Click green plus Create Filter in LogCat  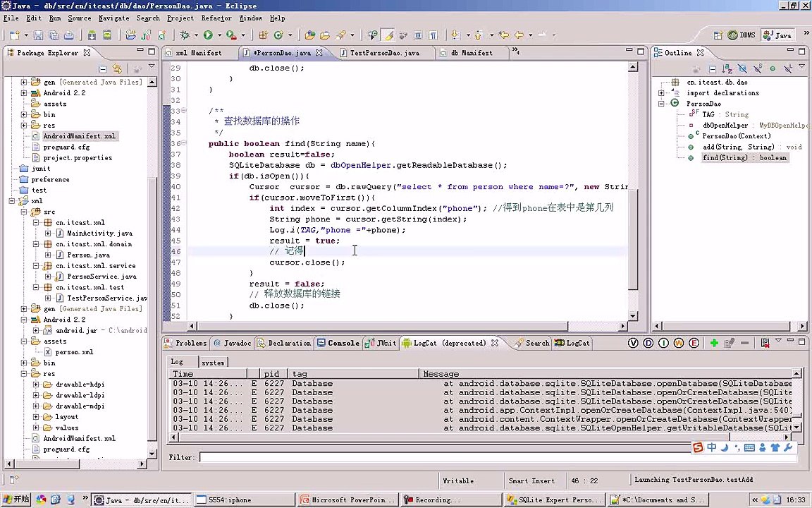(x=714, y=343)
